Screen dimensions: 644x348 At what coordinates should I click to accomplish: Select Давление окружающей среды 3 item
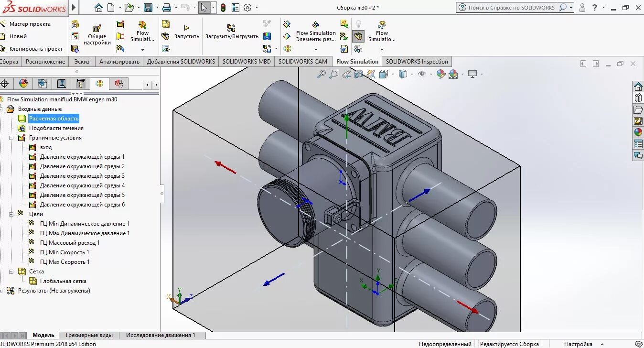pyautogui.click(x=82, y=176)
